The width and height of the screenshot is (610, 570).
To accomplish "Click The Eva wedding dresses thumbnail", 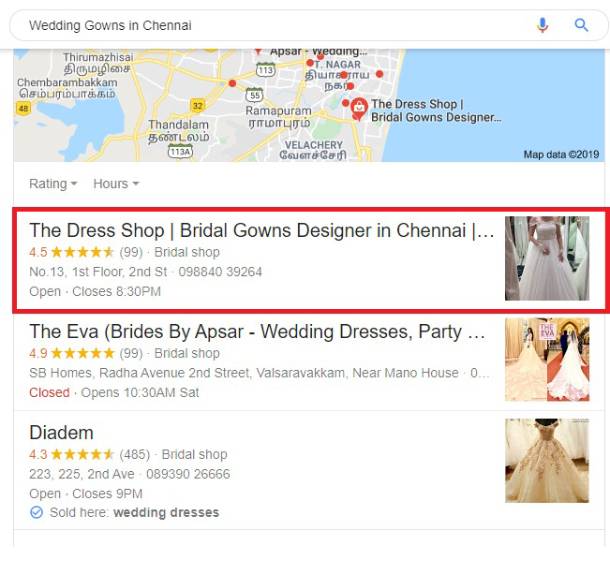I will [547, 360].
